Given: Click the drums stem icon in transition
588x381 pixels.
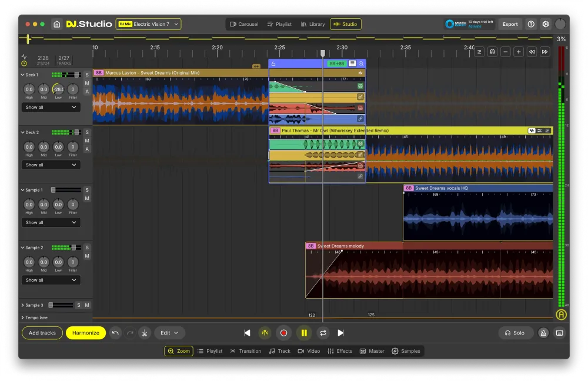Looking at the screenshot, I should click(360, 86).
